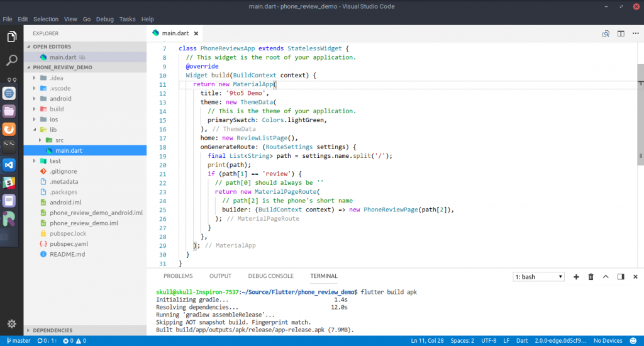Launch the Files manager from the dock

click(x=9, y=111)
